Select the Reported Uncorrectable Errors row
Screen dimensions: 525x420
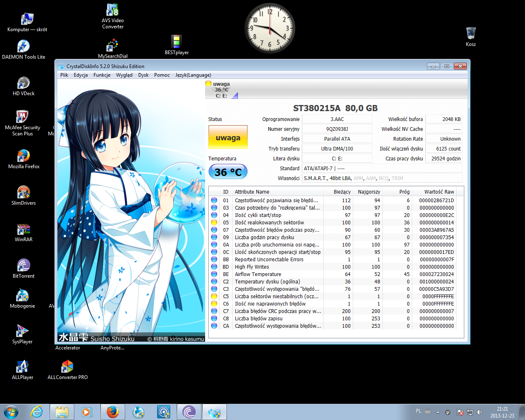333,260
